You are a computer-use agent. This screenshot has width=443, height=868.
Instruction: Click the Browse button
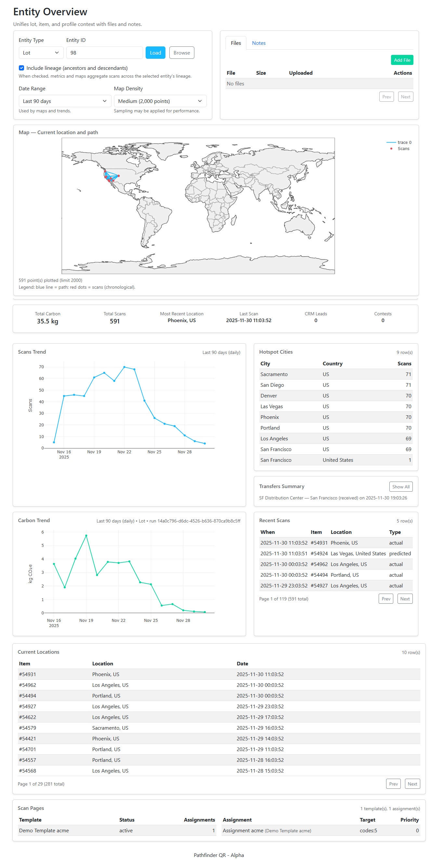(x=182, y=53)
